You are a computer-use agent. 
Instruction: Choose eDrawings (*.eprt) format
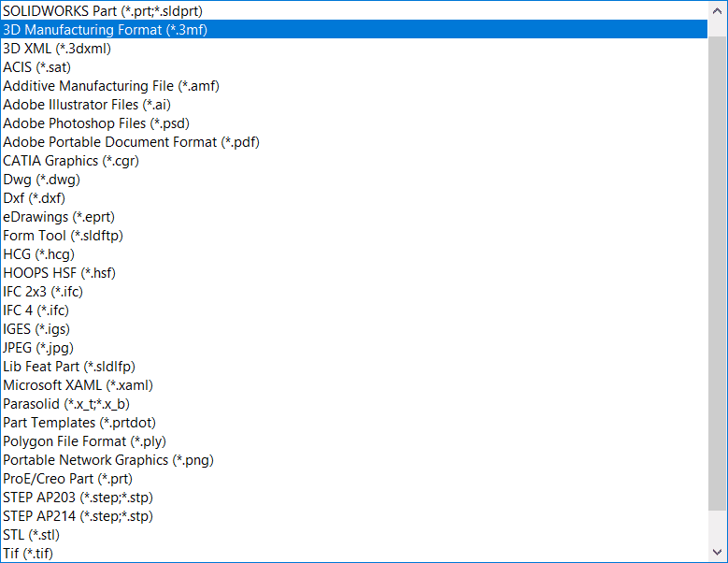point(354,216)
